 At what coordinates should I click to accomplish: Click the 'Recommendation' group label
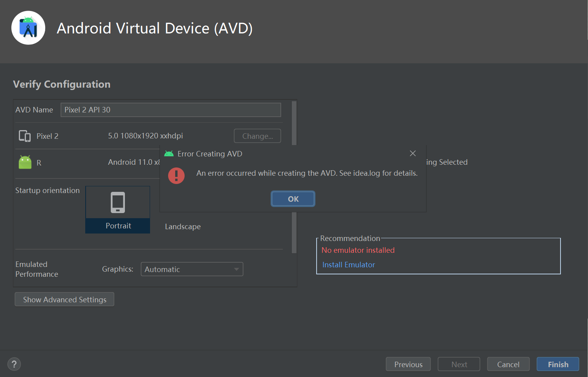pos(350,238)
